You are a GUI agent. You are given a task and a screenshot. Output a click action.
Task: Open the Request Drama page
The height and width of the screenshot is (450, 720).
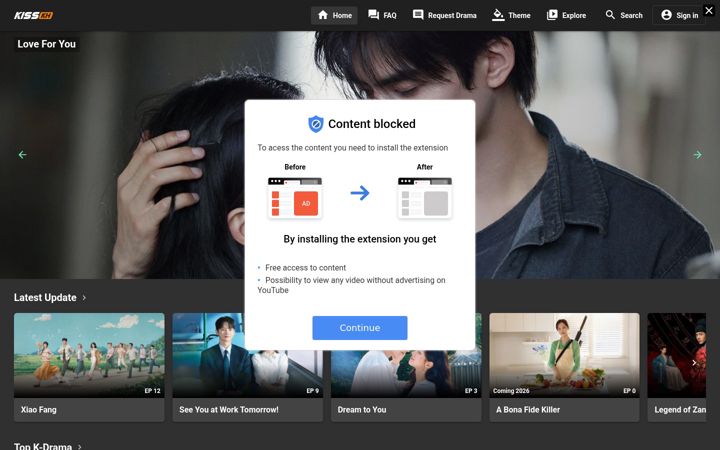click(444, 15)
